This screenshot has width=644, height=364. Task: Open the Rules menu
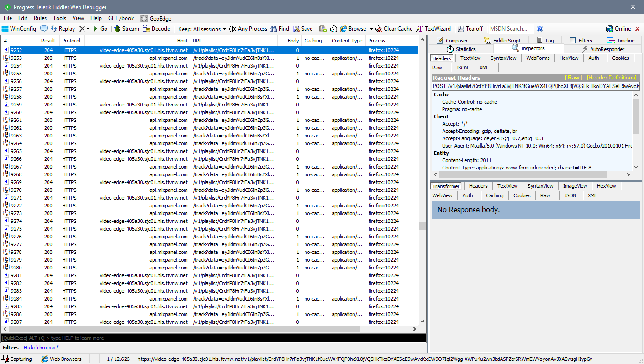[x=40, y=18]
